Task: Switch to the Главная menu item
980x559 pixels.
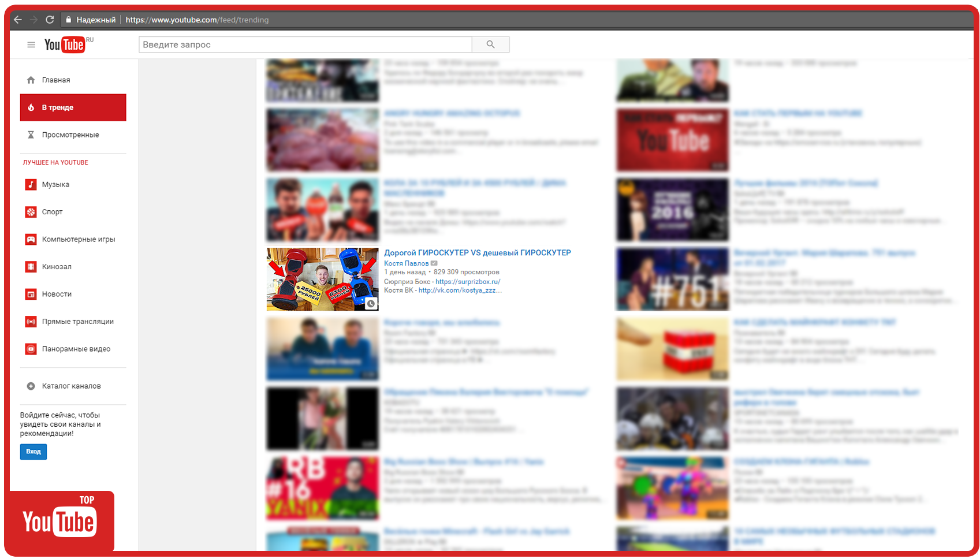Action: point(56,80)
